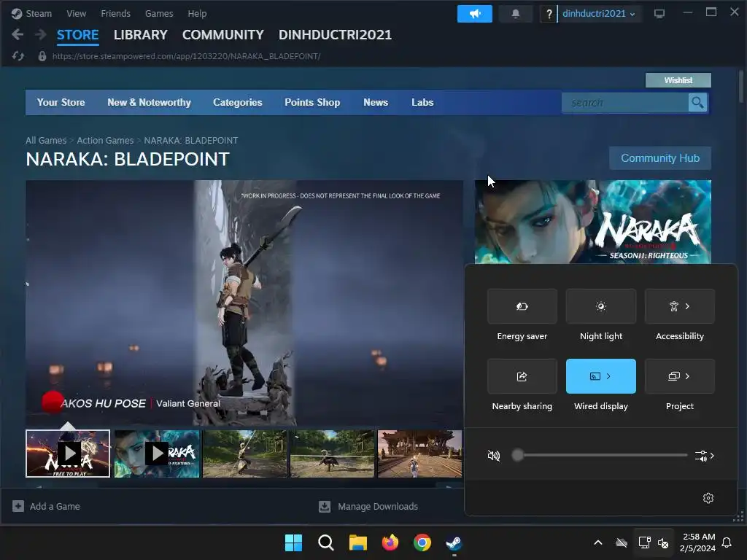This screenshot has height=560, width=747.
Task: Click the cloud sync tray icon
Action: point(622,542)
